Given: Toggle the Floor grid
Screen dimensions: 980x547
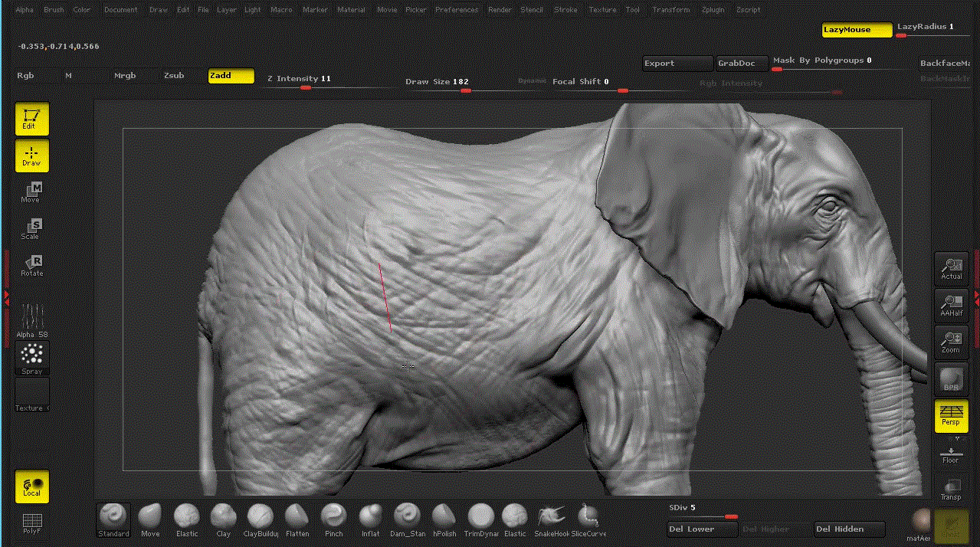Looking at the screenshot, I should pos(951,453).
